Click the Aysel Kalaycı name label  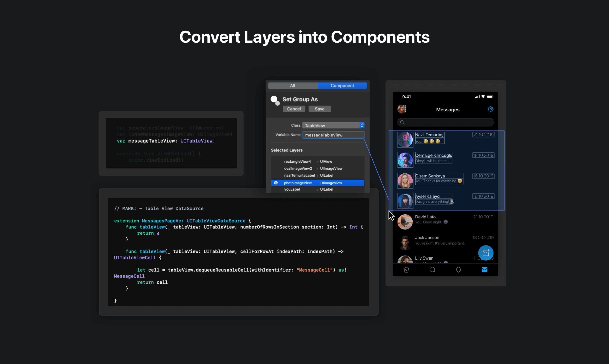pos(428,196)
